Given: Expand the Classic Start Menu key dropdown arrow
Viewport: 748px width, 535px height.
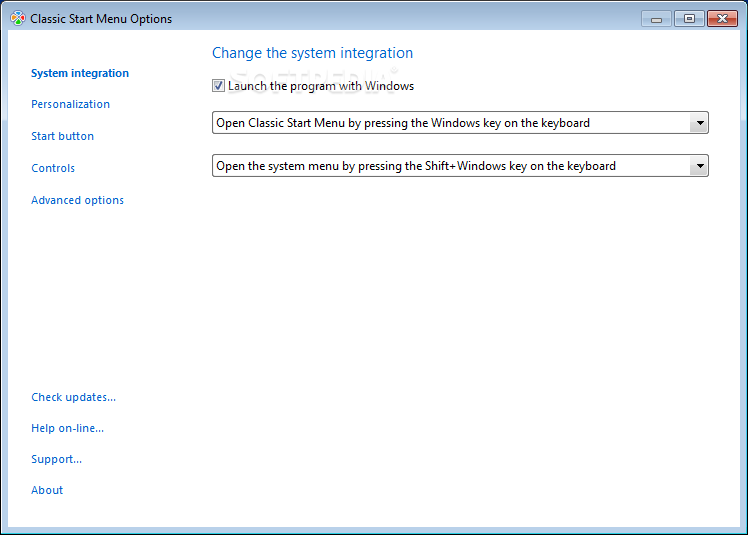Looking at the screenshot, I should [x=699, y=123].
